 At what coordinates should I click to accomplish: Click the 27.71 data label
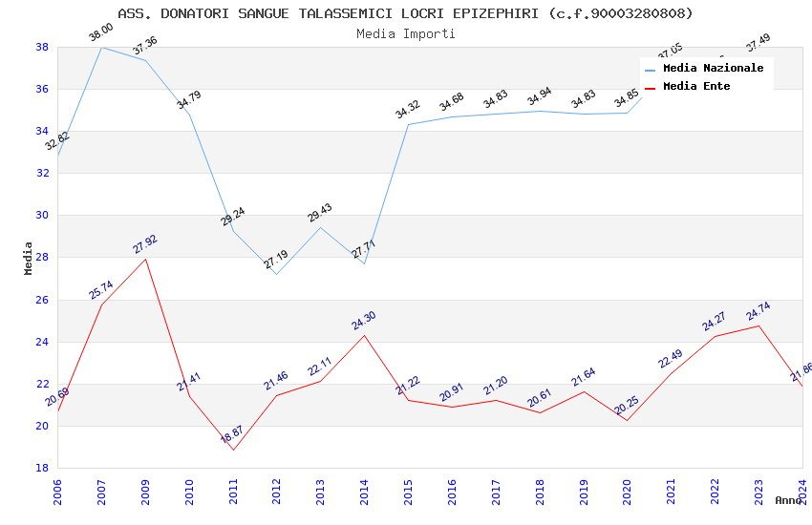[x=364, y=249]
